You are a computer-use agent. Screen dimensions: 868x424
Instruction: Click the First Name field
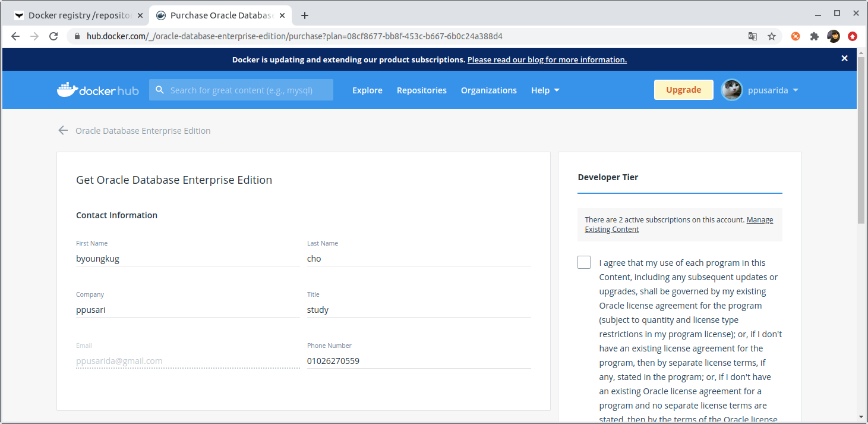tap(188, 259)
